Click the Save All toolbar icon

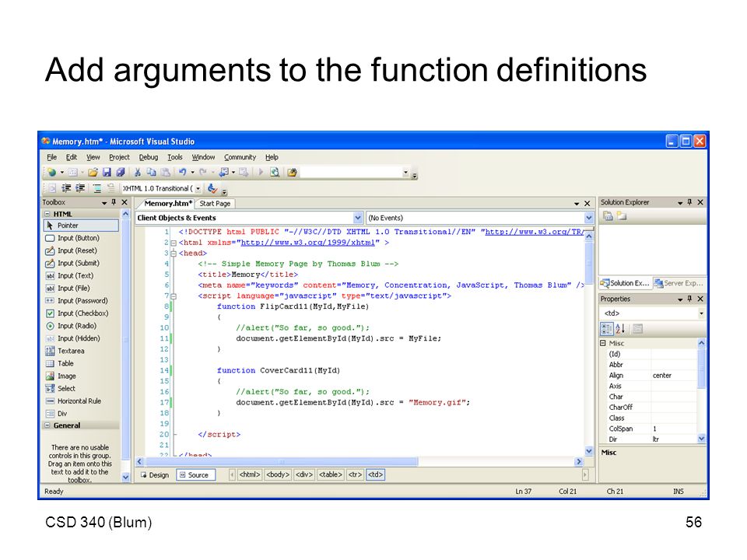121,173
